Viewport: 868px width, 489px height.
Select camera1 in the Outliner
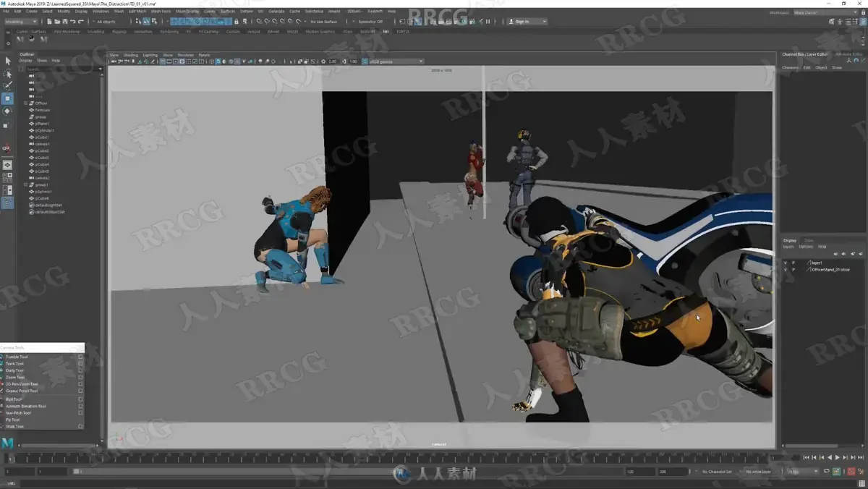[x=42, y=143]
